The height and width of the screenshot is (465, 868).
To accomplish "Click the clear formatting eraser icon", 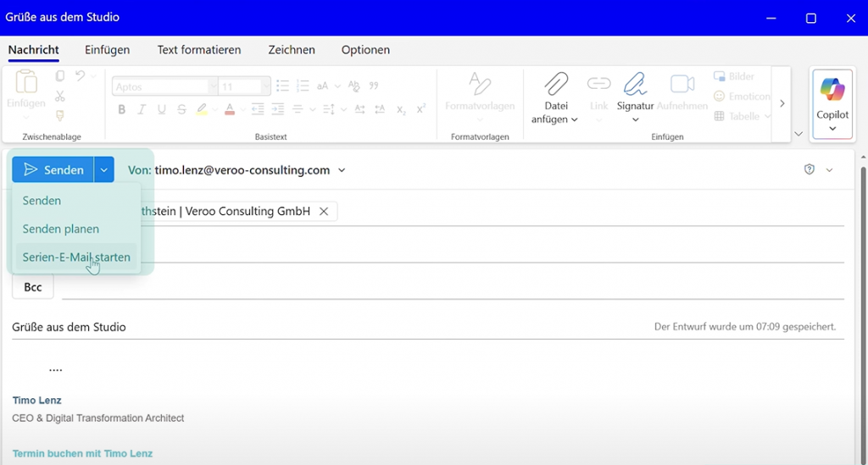I will (x=353, y=86).
